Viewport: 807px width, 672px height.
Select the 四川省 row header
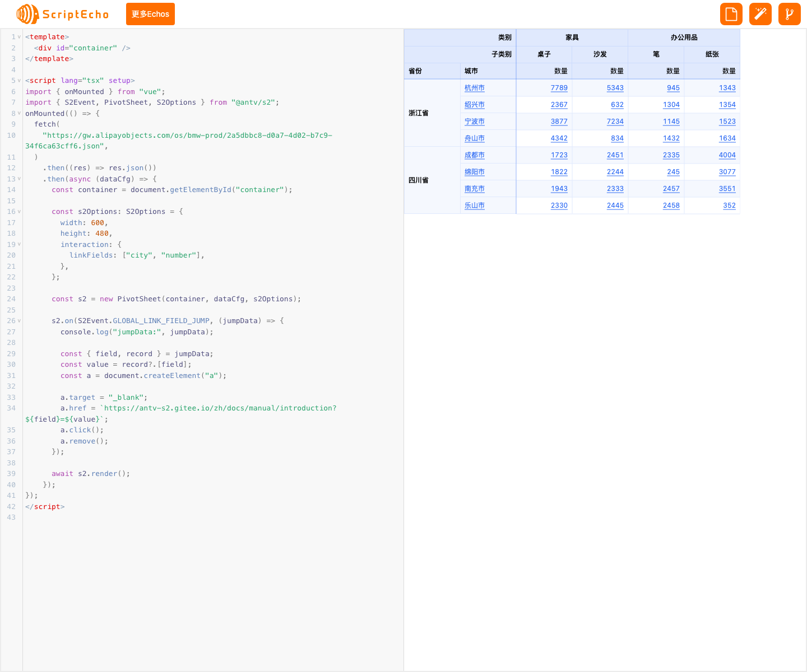[x=432, y=180]
